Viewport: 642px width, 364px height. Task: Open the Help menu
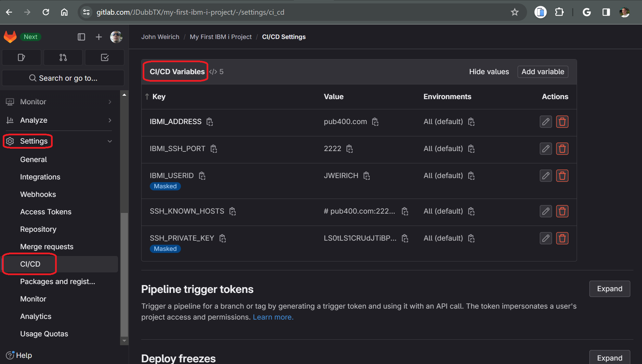(x=19, y=355)
